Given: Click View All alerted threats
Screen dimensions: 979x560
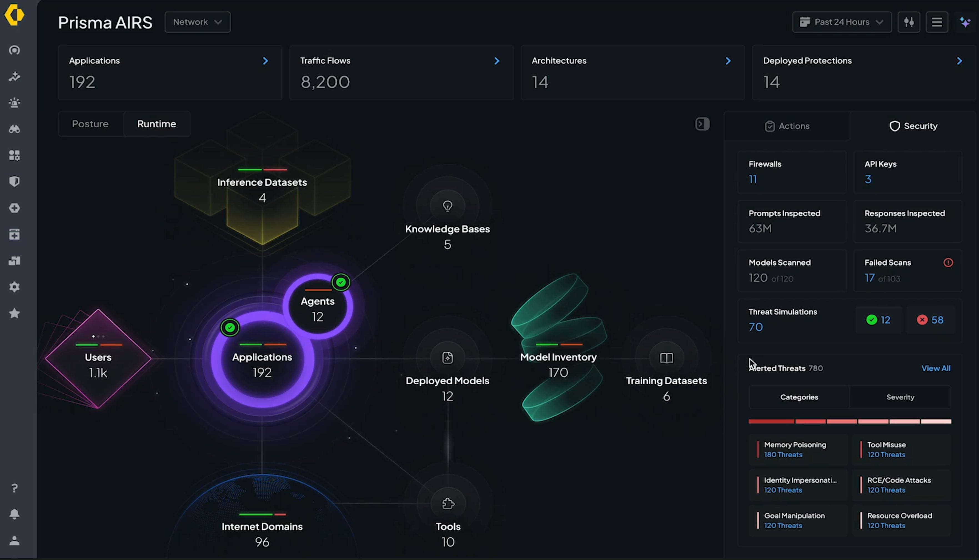Looking at the screenshot, I should (x=936, y=368).
